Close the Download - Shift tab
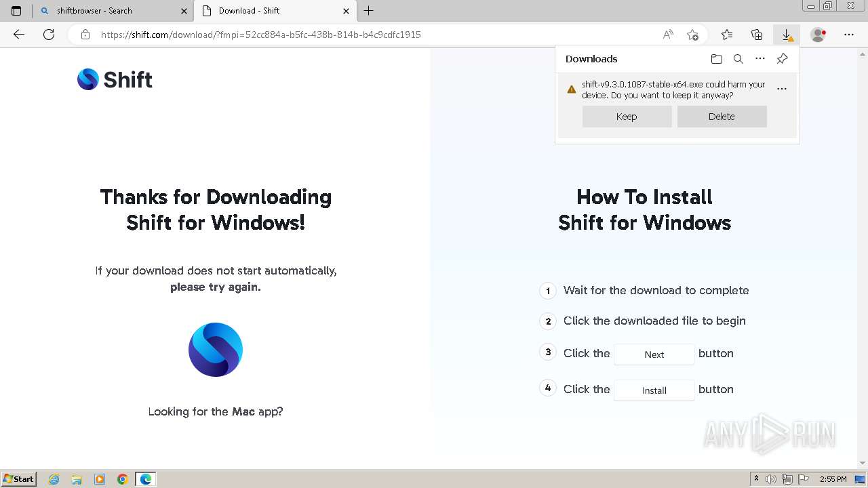This screenshot has width=868, height=488. [347, 11]
